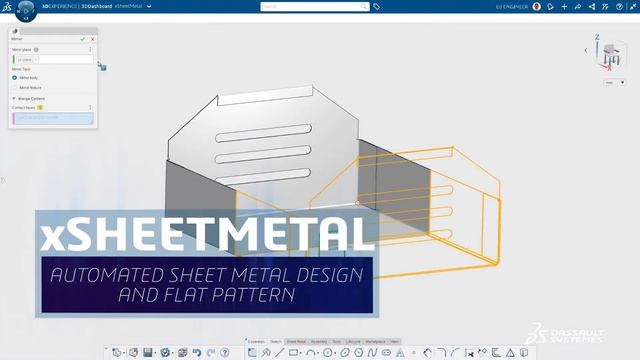
Task: Click the Undo arrow icon
Action: 197,352
